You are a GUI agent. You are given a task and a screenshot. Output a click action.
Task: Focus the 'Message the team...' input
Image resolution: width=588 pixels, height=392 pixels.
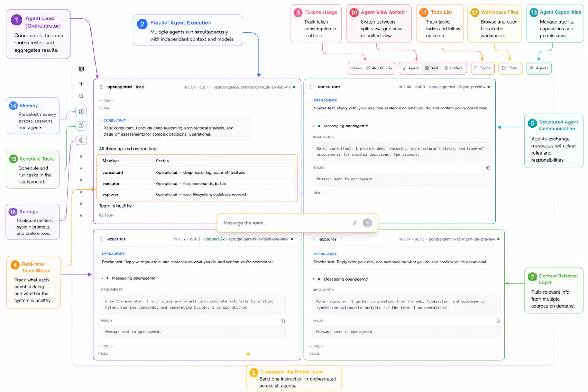[285, 223]
